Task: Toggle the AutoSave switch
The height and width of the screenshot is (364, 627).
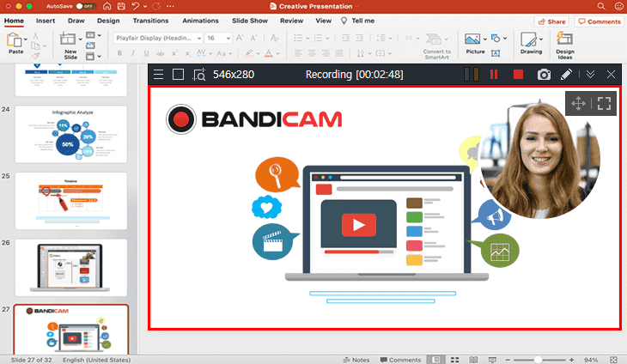Action: click(x=85, y=5)
